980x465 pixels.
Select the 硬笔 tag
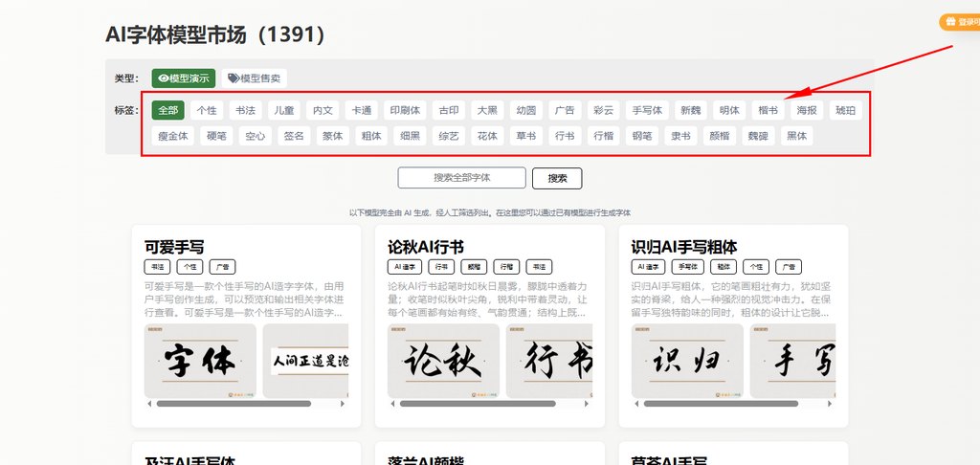click(x=216, y=136)
